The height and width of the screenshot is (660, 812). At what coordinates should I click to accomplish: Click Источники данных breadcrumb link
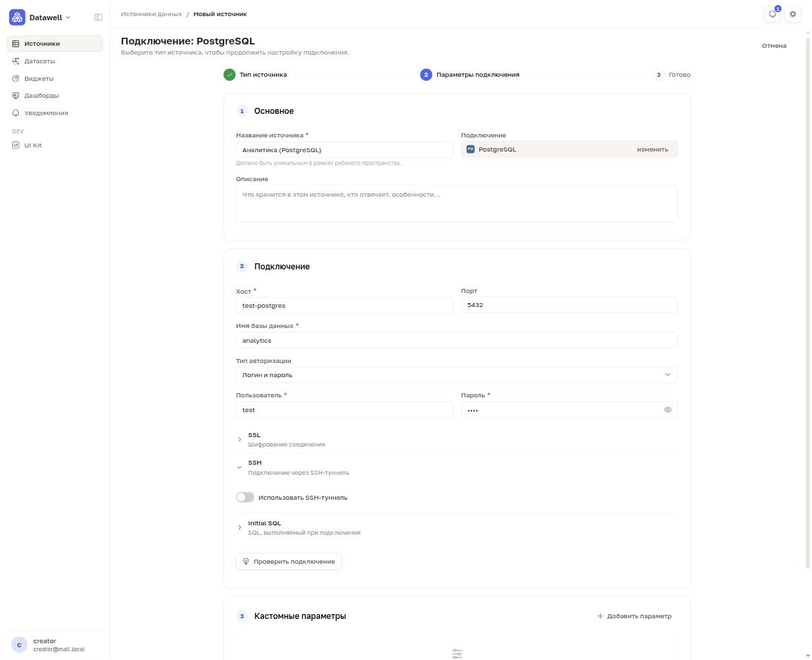[x=151, y=14]
